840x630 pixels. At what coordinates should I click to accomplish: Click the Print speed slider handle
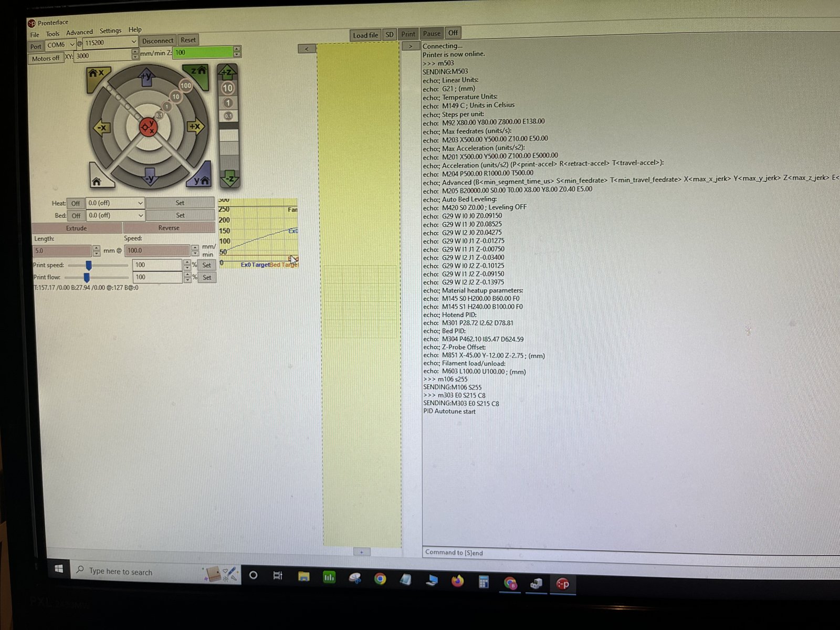coord(89,265)
